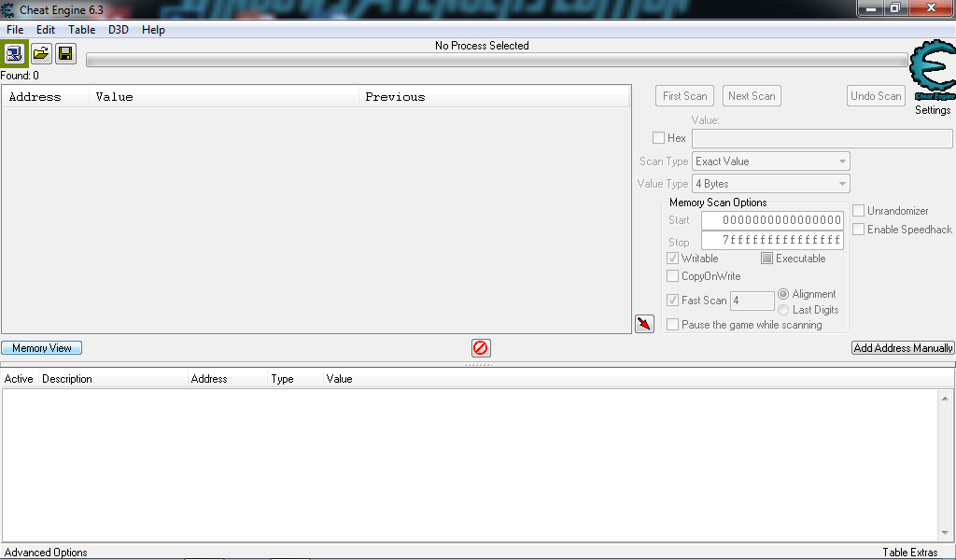The image size is (956, 560).
Task: Click the Start address field
Action: click(x=772, y=220)
